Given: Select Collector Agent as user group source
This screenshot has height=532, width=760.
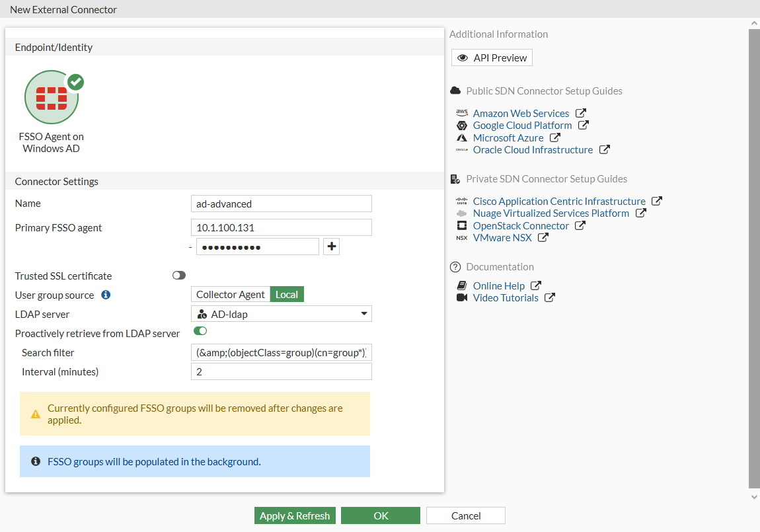Looking at the screenshot, I should (230, 295).
